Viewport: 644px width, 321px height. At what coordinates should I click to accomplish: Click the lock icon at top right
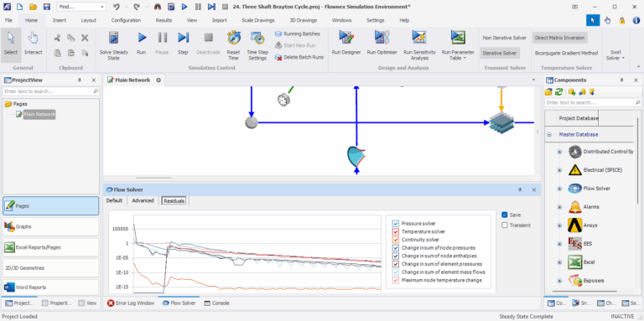pyautogui.click(x=622, y=20)
